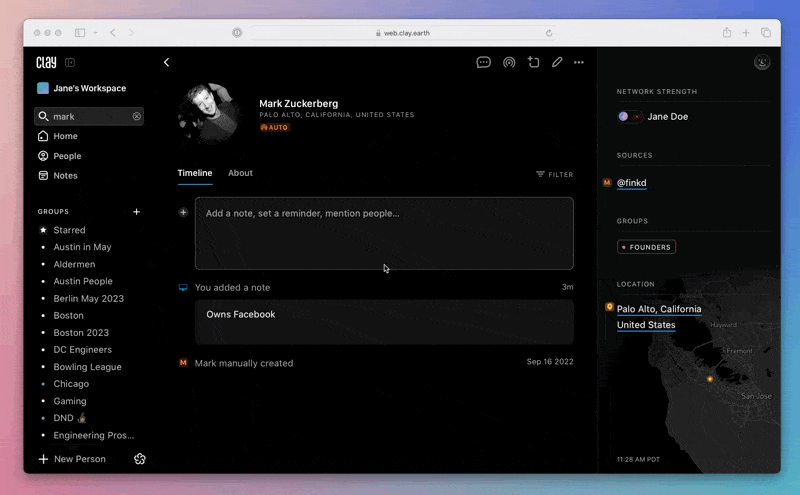Click the orange map location marker
The image size is (800, 495).
(x=709, y=379)
